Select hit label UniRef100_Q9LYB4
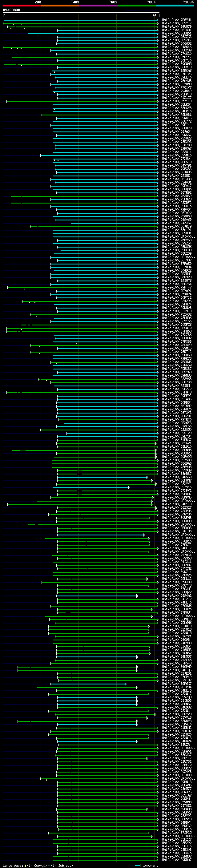197x868 pixels. pos(176,436)
